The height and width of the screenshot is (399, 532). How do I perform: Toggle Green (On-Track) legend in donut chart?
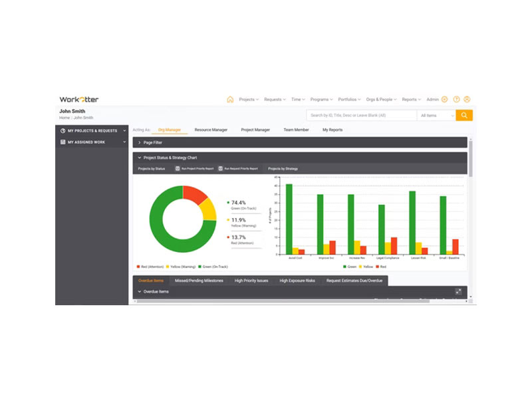[x=213, y=267]
